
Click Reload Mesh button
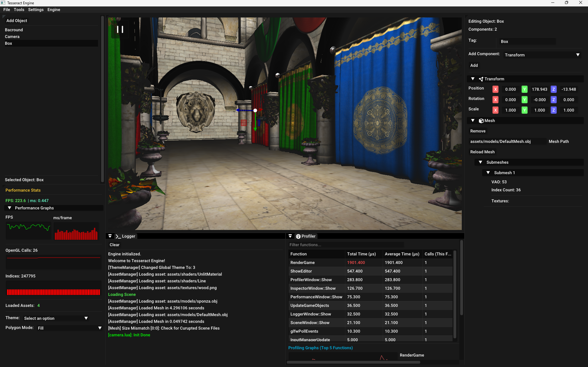click(x=482, y=152)
